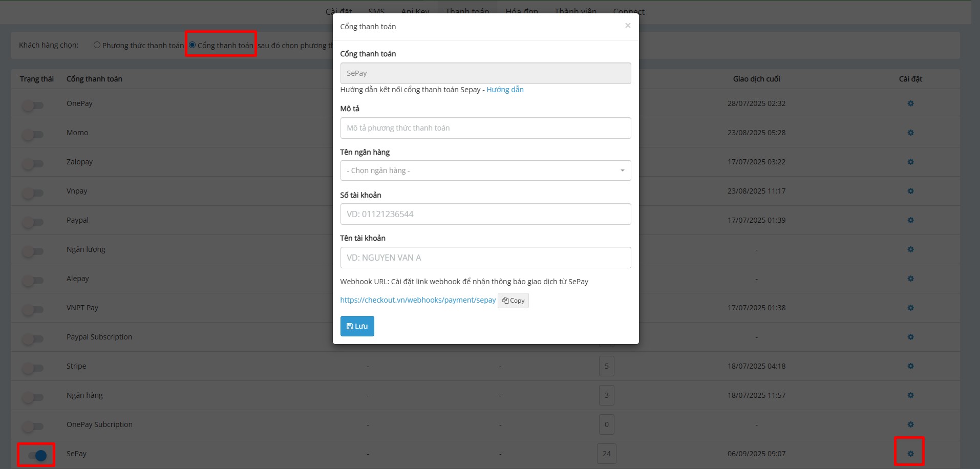Switch to the Connect tab
The image size is (980, 469).
tap(629, 11)
